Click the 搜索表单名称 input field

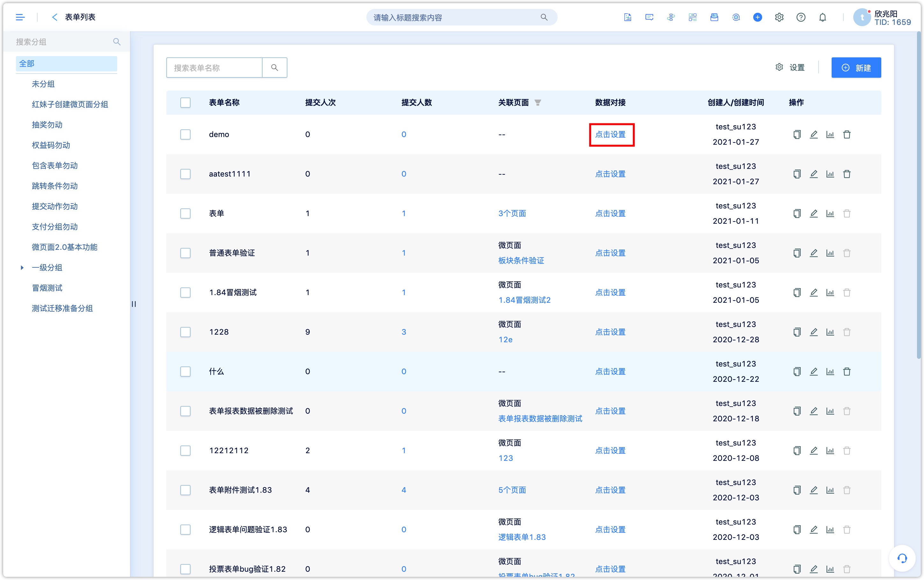214,68
